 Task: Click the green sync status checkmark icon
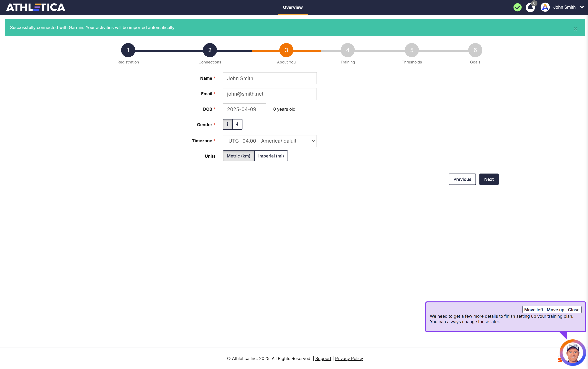(517, 7)
